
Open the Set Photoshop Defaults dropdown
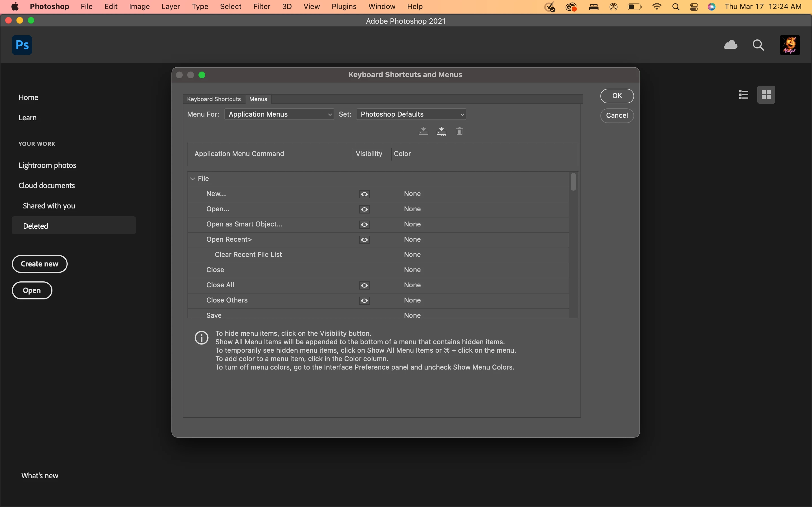411,114
